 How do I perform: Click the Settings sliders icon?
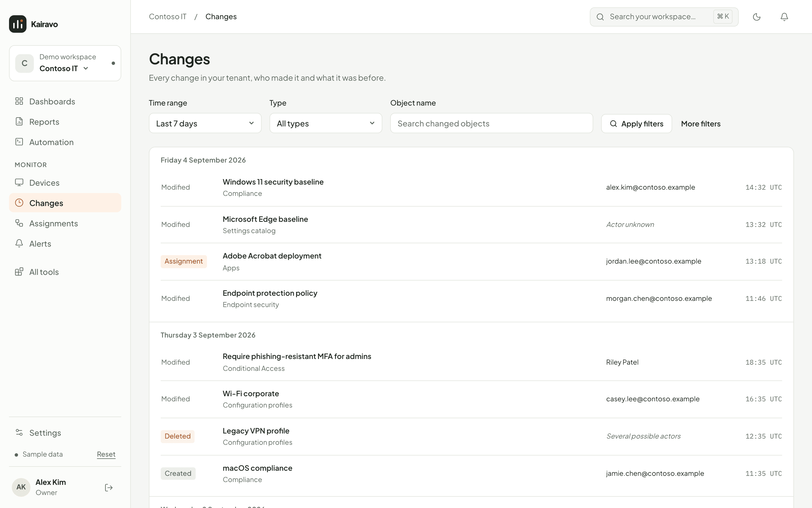19,432
